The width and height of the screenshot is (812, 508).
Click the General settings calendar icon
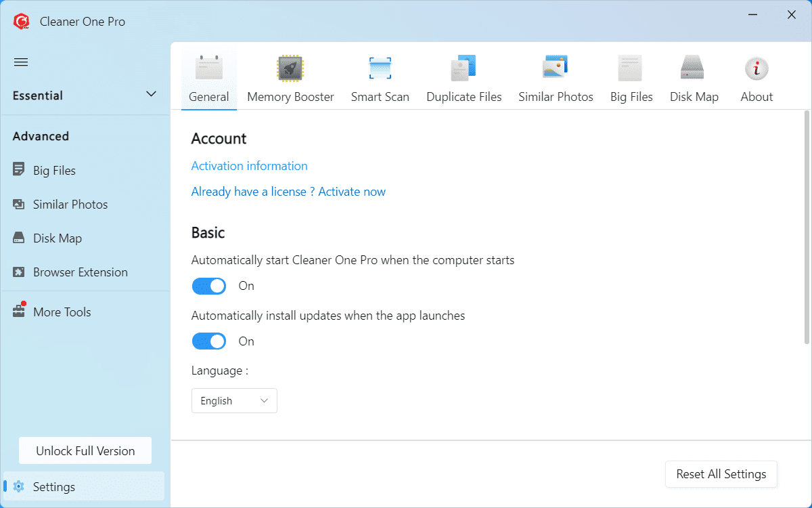coord(209,68)
